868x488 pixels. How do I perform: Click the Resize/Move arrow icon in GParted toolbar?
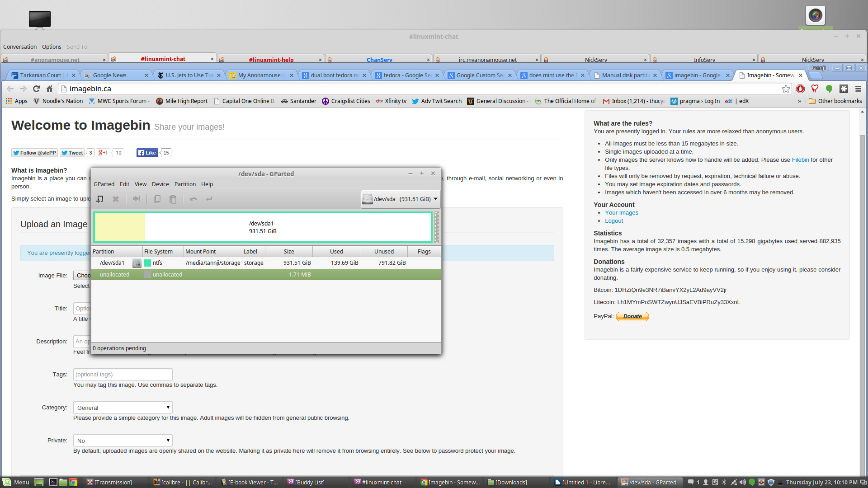[136, 199]
